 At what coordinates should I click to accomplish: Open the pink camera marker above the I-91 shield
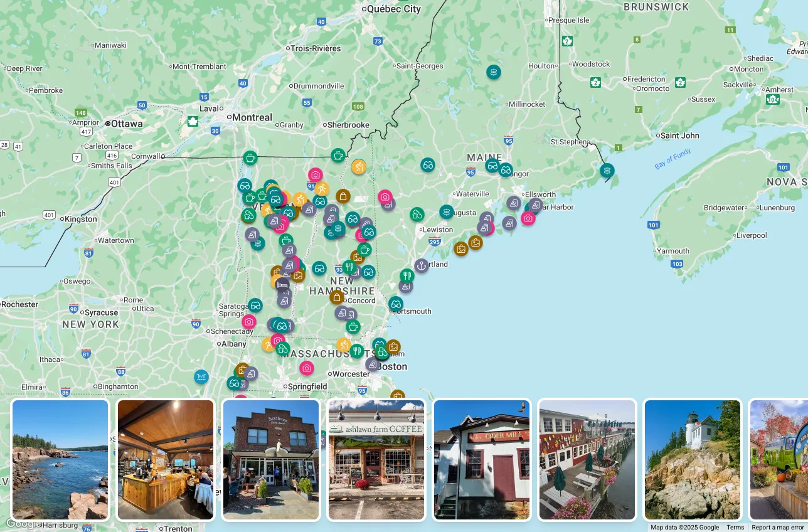(316, 175)
